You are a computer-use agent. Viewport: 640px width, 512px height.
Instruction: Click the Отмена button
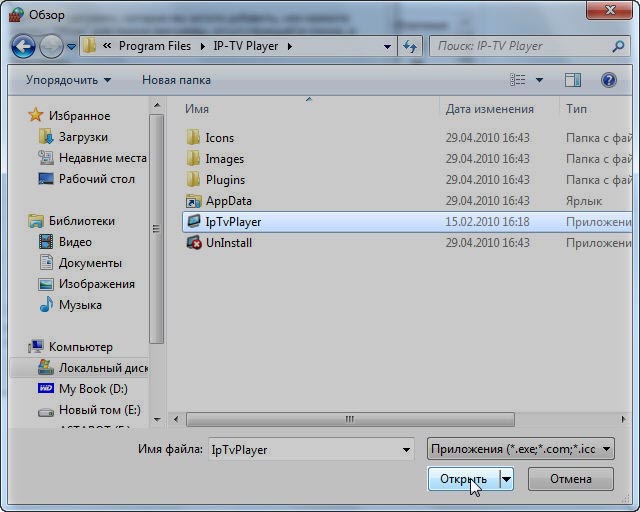coord(571,479)
